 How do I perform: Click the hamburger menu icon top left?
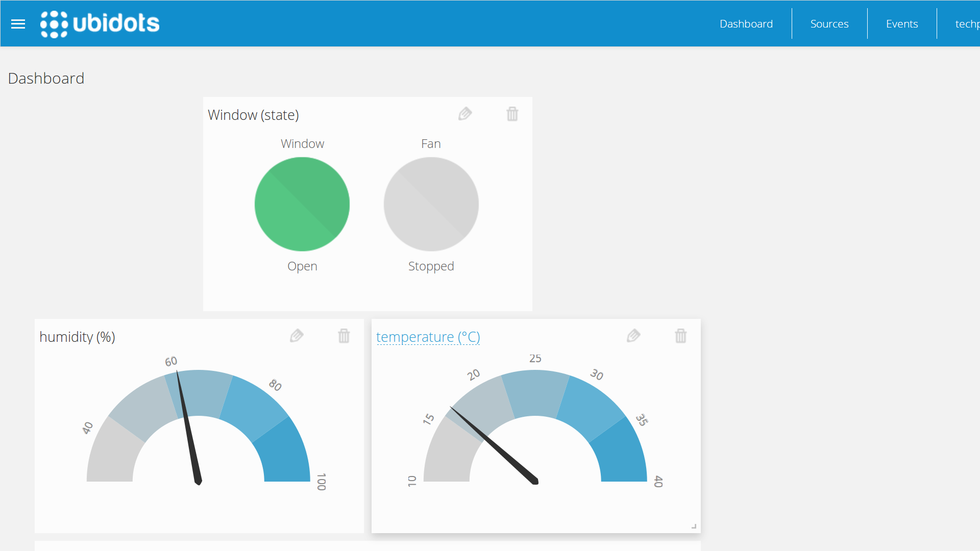(18, 23)
